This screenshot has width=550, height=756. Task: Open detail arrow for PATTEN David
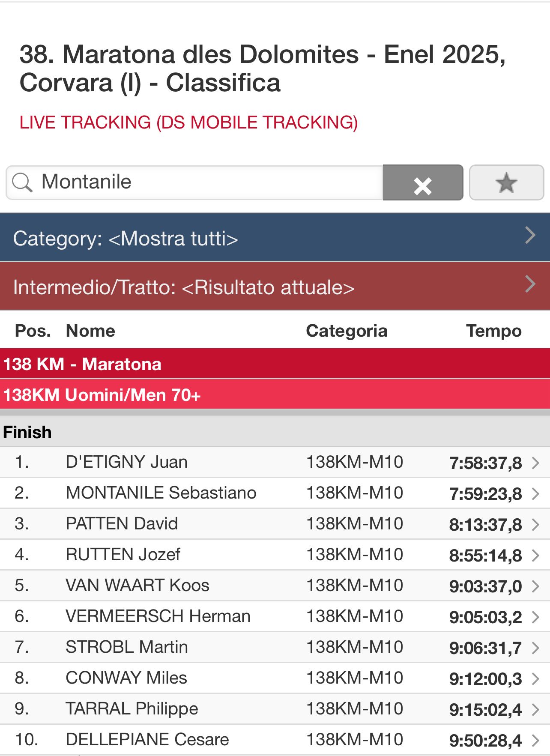tap(535, 525)
